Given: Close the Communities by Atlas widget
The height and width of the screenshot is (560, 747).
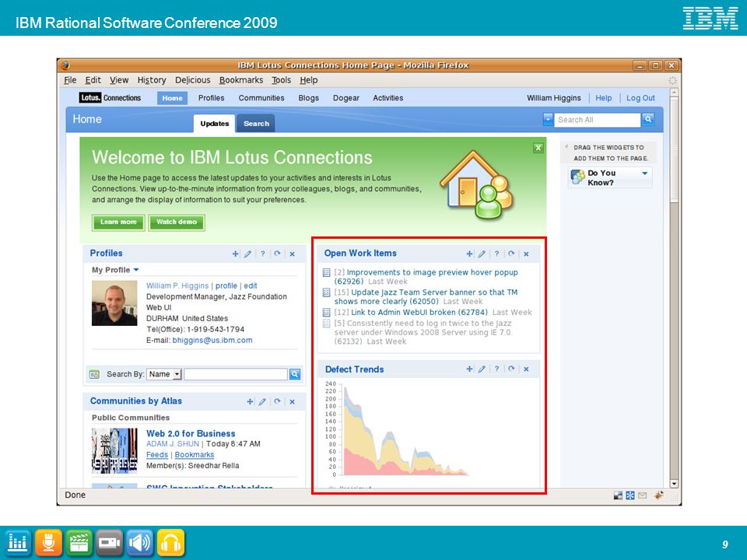Looking at the screenshot, I should tap(292, 402).
